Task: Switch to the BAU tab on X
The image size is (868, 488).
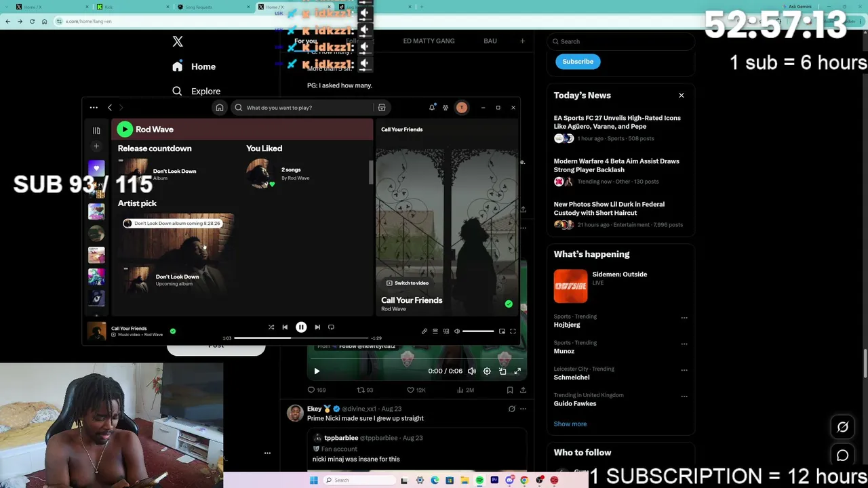Action: (x=490, y=41)
